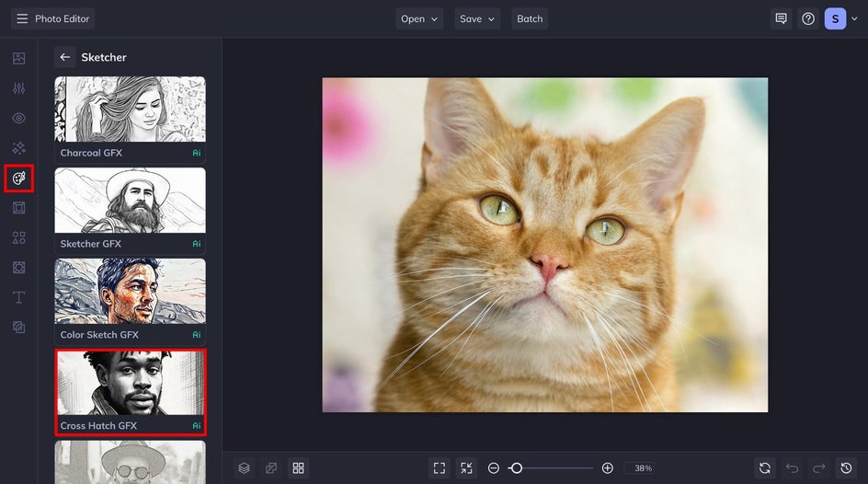Click the zoom in plus icon
868x484 pixels.
[x=607, y=468]
